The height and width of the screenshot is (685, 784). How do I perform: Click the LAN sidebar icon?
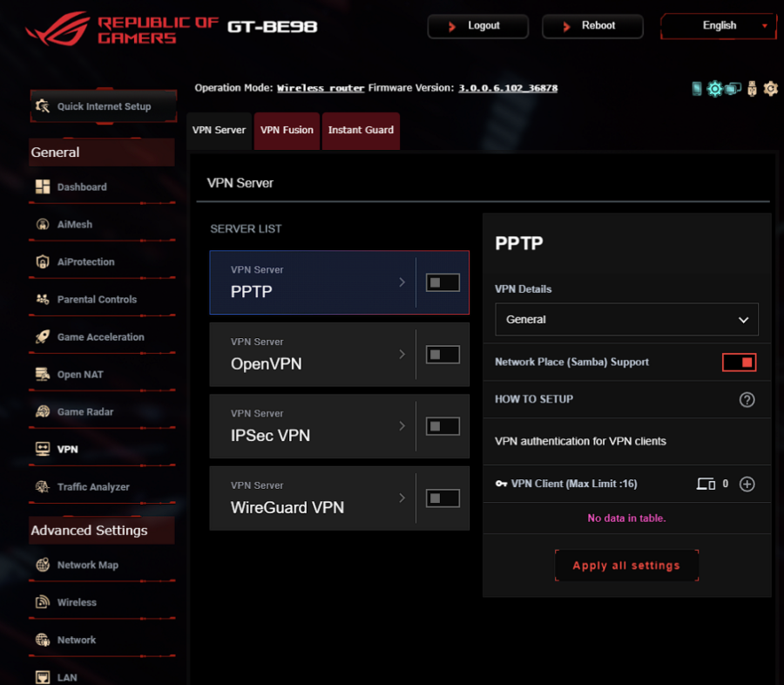(x=43, y=677)
